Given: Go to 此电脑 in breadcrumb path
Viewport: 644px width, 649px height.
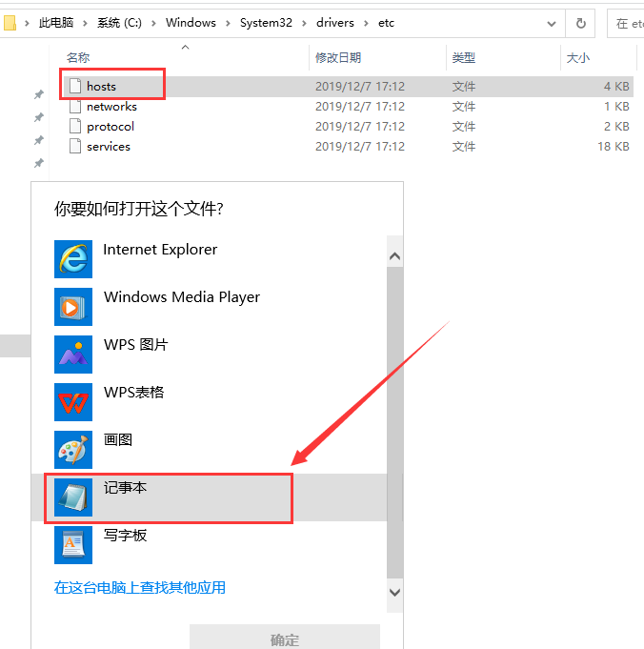Looking at the screenshot, I should (56, 23).
